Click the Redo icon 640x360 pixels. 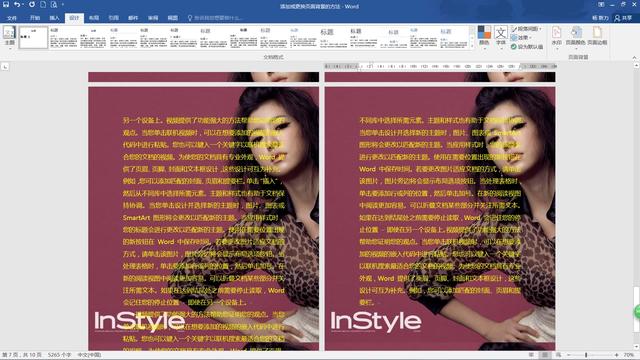31,4
